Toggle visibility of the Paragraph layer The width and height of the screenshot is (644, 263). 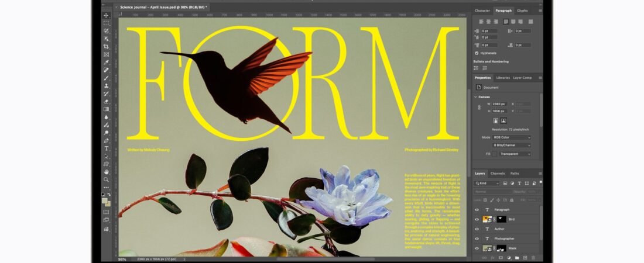coord(477,209)
